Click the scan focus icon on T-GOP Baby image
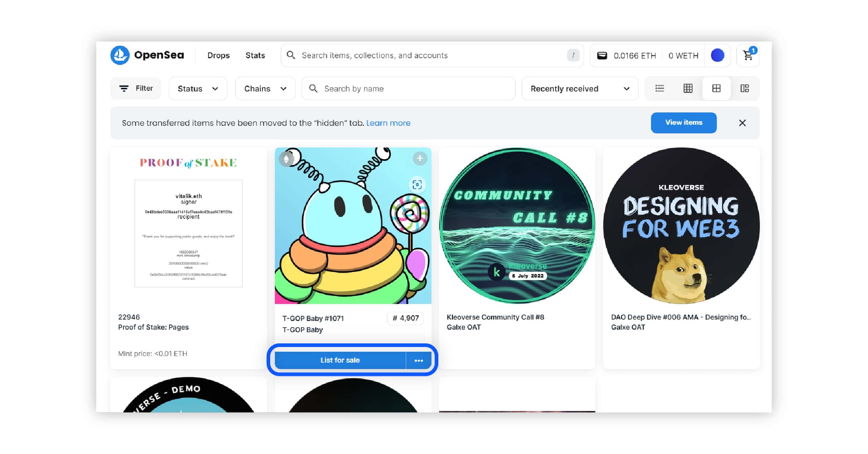Screen dimensions: 868x454 tap(417, 185)
